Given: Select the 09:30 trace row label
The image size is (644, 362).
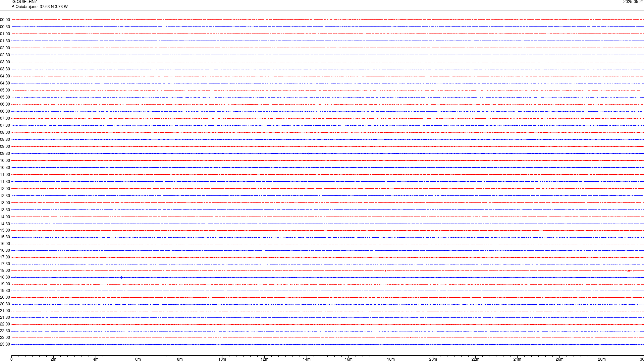Looking at the screenshot, I should pyautogui.click(x=5, y=154).
